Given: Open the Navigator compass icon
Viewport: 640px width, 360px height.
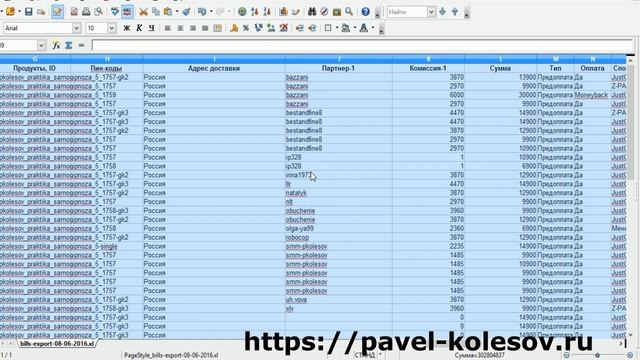Looking at the screenshot, I should [x=324, y=12].
